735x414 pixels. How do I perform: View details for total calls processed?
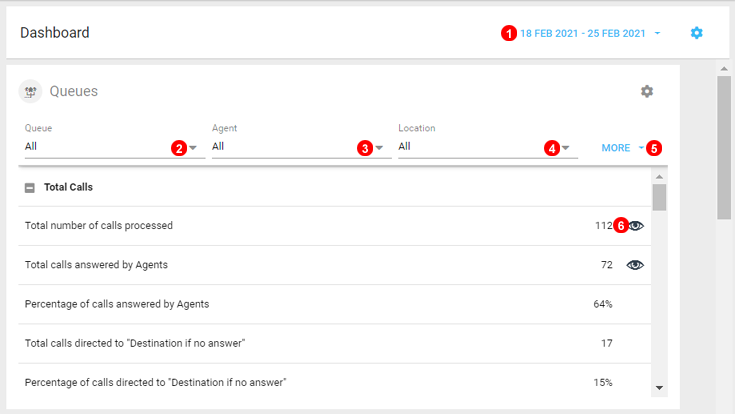[x=635, y=226]
